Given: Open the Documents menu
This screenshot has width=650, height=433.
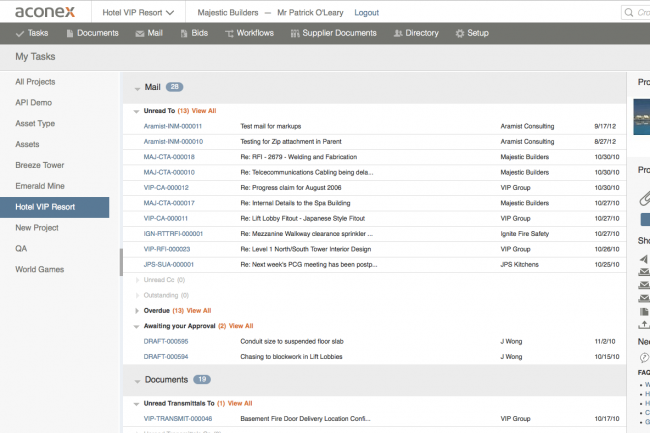Looking at the screenshot, I should 92,33.
